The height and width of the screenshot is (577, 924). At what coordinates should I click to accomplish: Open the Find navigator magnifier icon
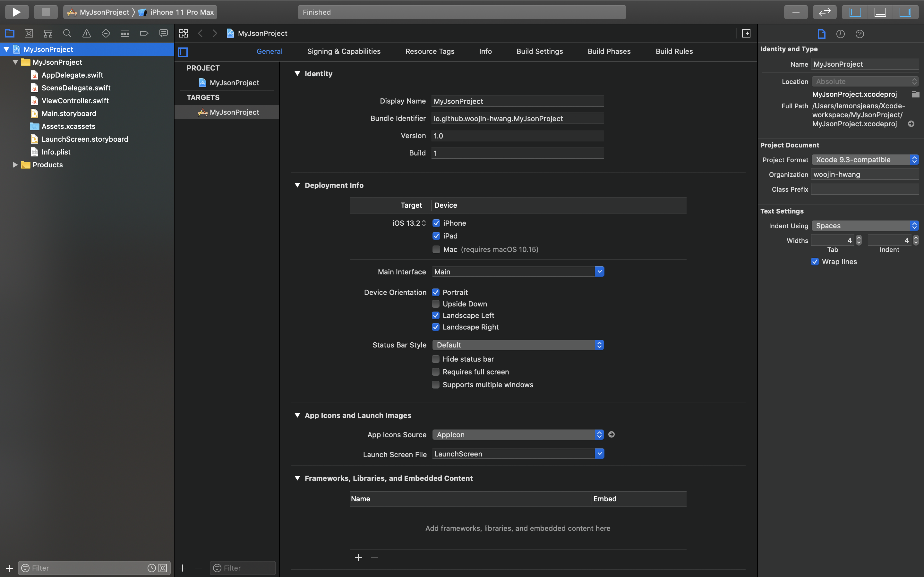[x=67, y=34]
